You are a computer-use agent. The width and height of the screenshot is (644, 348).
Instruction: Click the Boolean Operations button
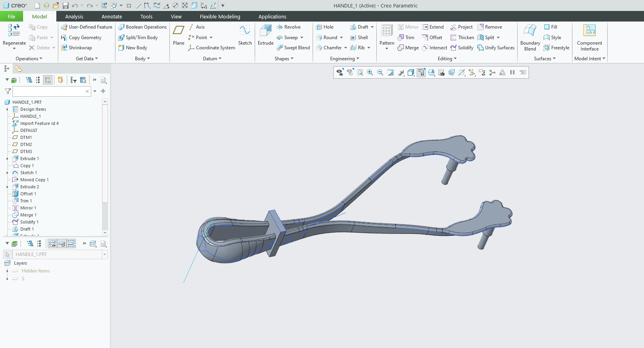(142, 27)
